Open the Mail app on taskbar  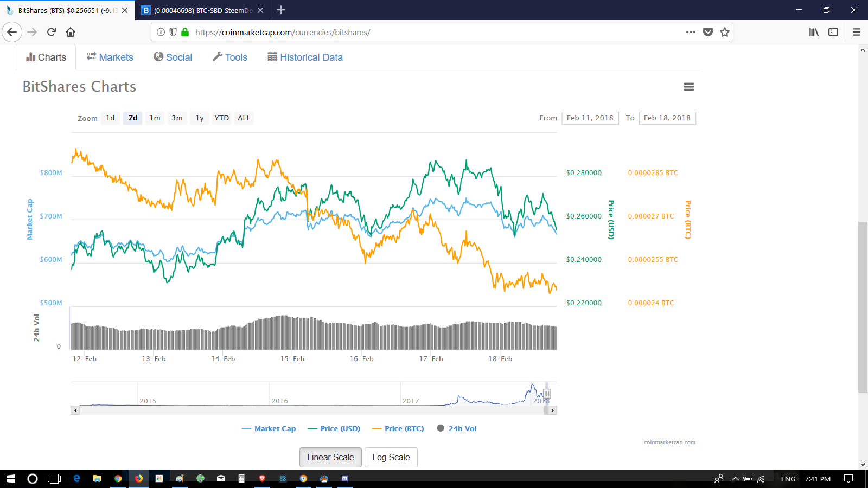point(221,479)
